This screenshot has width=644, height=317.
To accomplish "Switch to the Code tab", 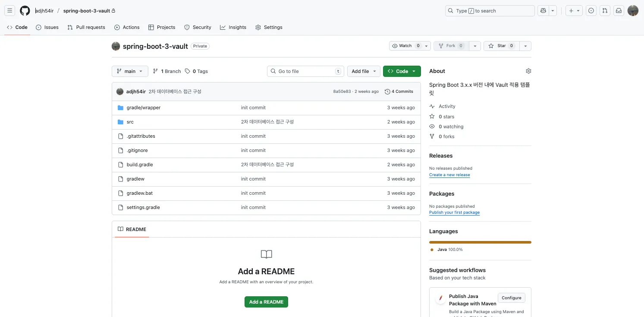I will [x=17, y=27].
